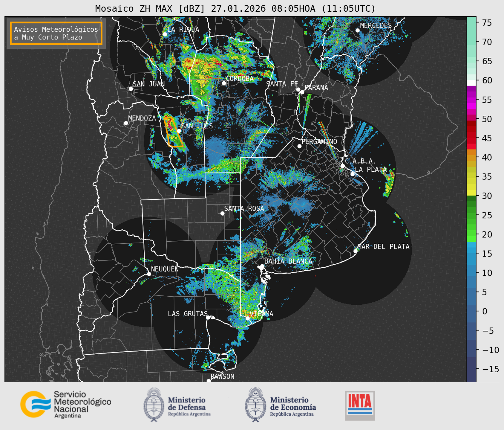Click the orange warning polygon near San Luis

pos(173,132)
